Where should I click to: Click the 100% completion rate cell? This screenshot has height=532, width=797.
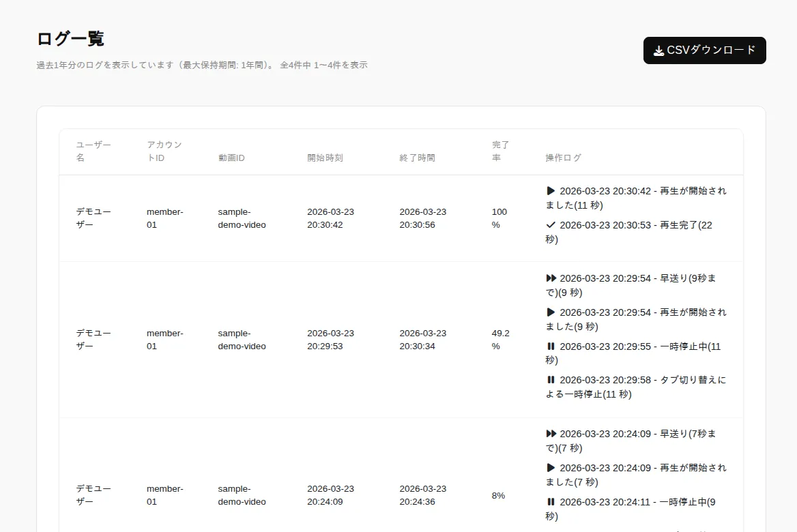point(499,218)
